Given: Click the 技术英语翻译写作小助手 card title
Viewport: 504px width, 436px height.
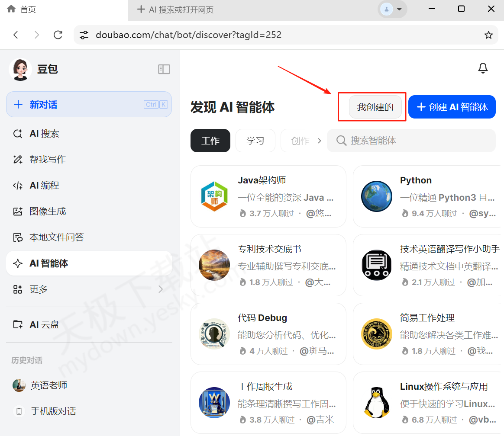Looking at the screenshot, I should point(450,249).
